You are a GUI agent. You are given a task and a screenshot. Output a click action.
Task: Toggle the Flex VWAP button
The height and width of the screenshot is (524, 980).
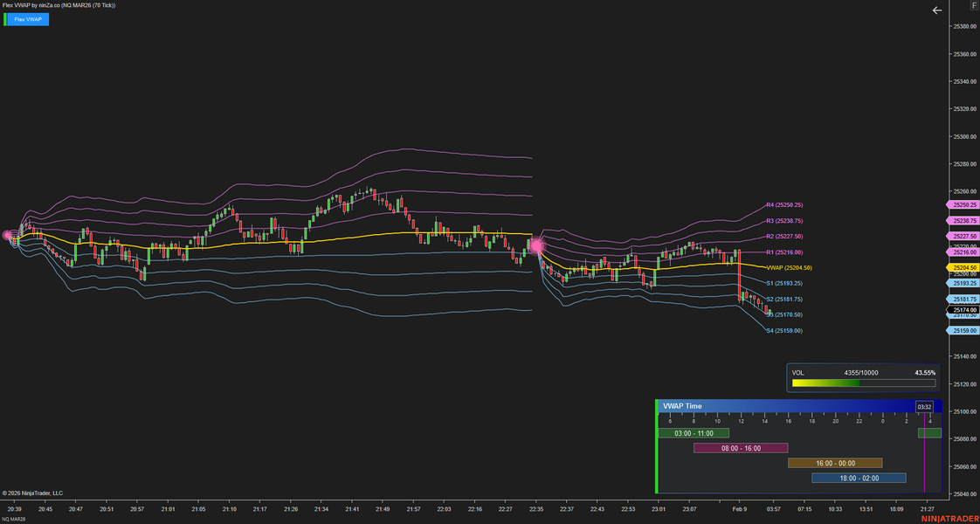click(x=29, y=18)
